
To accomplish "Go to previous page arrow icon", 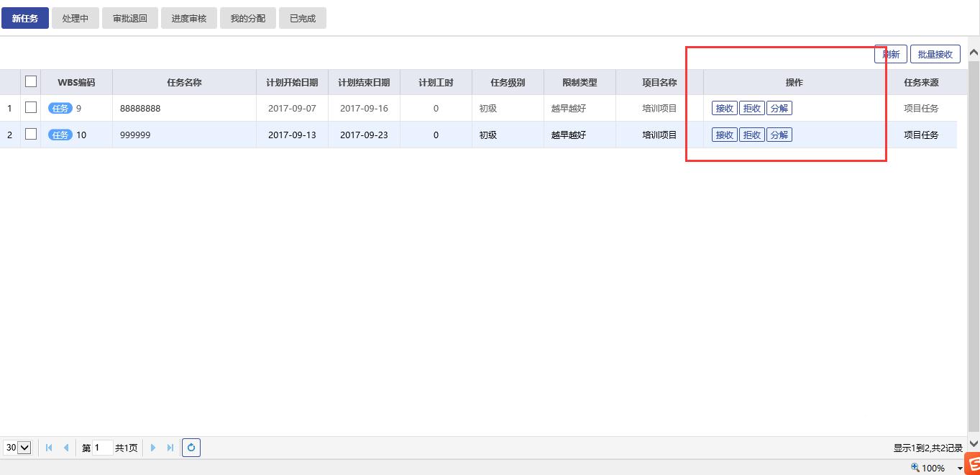I will (66, 448).
